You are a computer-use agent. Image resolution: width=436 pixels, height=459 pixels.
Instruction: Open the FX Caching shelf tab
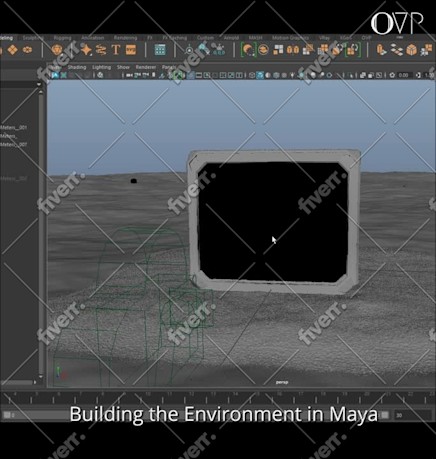point(175,38)
